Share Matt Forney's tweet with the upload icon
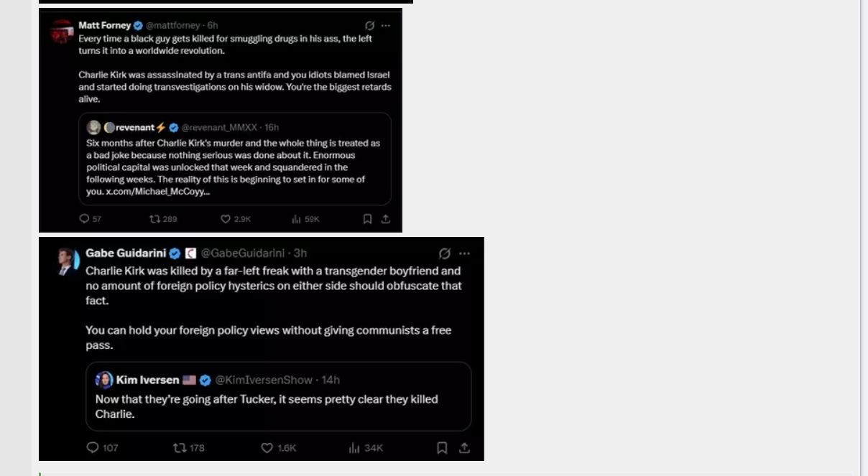This screenshot has width=868, height=476. pyautogui.click(x=386, y=219)
